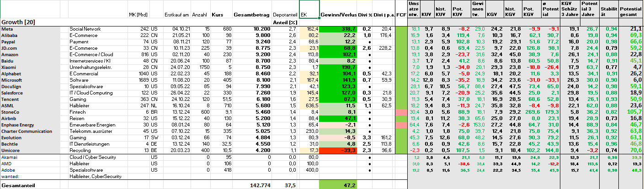This screenshot has width=644, height=189.
Task: Select the 'Stabilität' column header
Action: [608, 9]
